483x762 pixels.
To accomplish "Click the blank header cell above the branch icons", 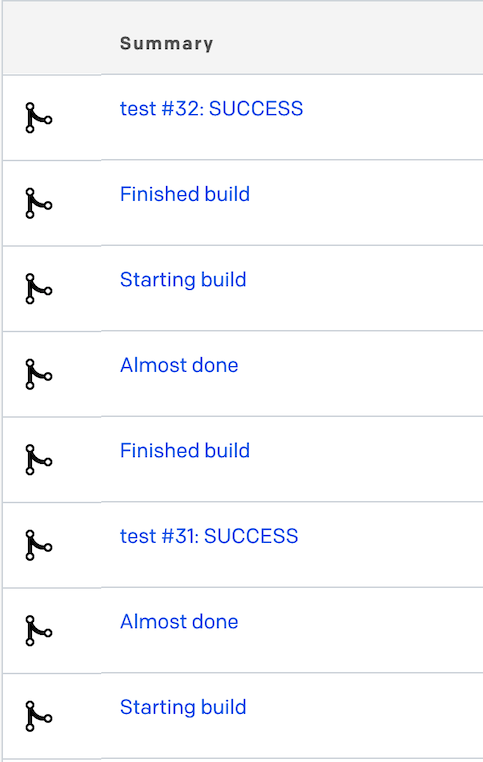I will (x=52, y=39).
